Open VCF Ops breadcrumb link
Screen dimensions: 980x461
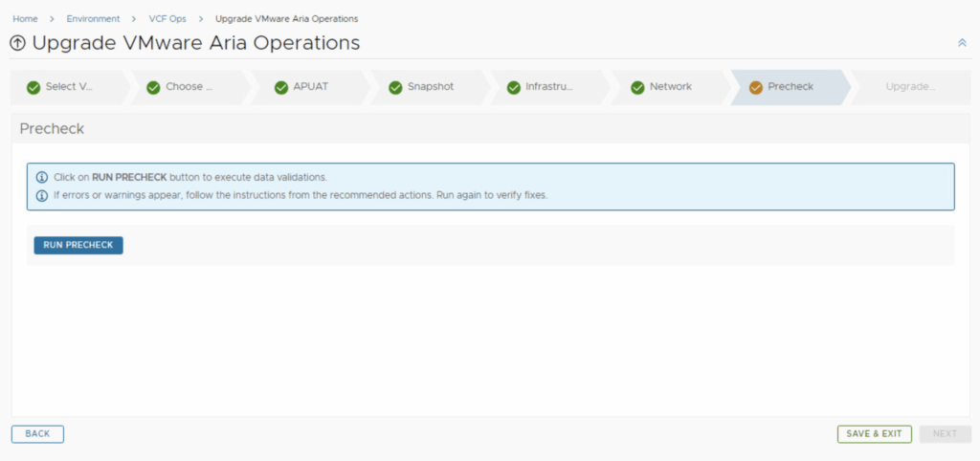[x=167, y=19]
